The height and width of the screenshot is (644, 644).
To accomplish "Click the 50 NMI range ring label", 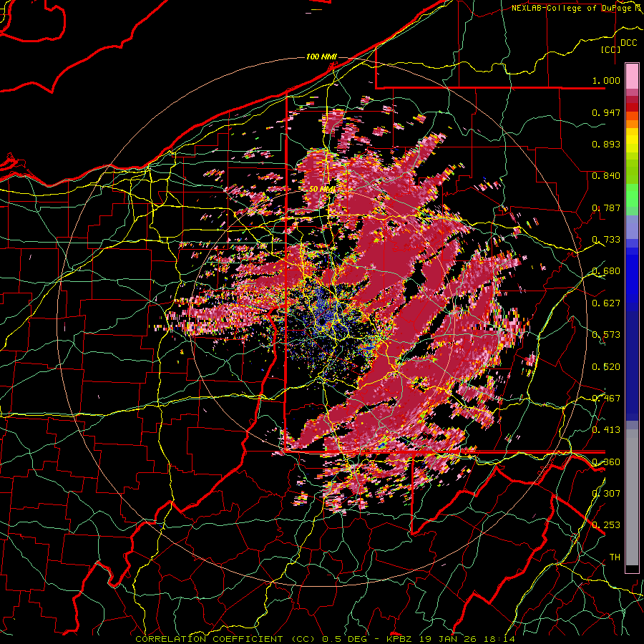I will pyautogui.click(x=323, y=190).
